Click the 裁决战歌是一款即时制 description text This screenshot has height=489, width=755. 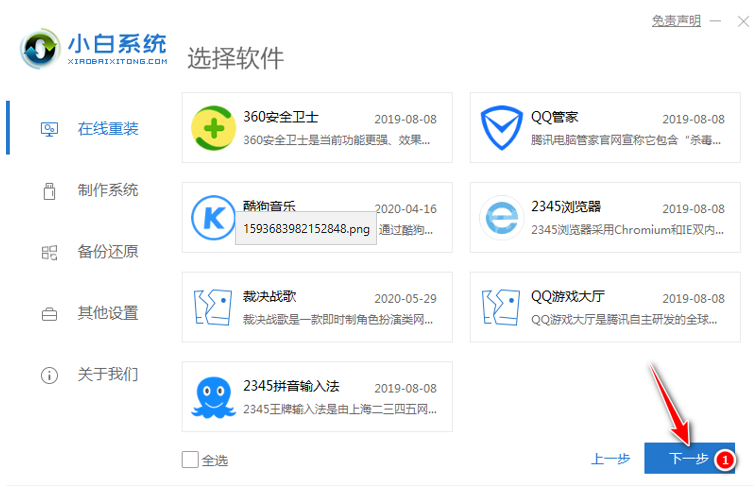338,320
